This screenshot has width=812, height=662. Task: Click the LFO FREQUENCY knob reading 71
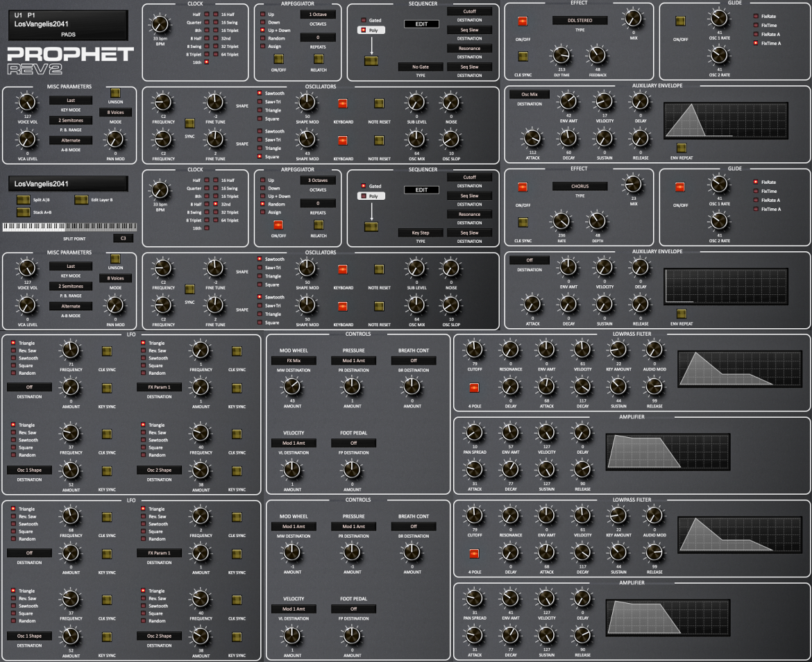[x=71, y=350]
